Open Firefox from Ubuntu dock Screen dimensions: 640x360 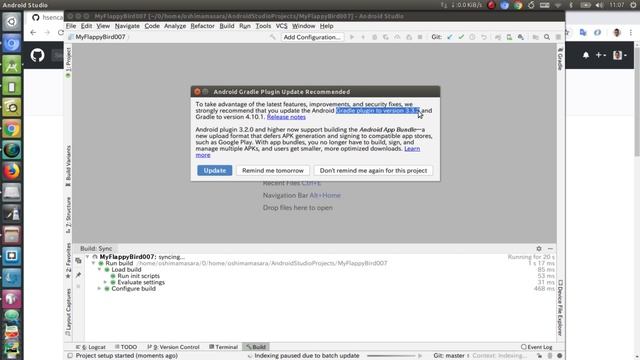pyautogui.click(x=11, y=171)
